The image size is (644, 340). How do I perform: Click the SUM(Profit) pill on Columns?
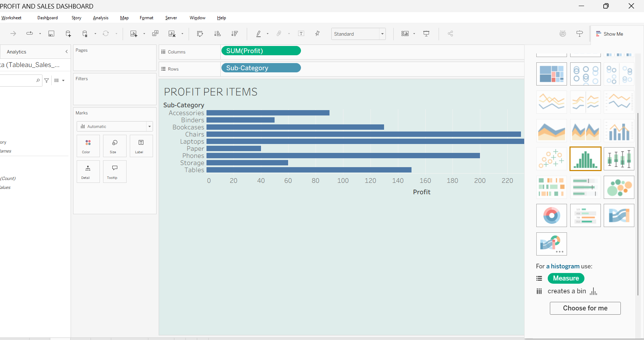261,51
